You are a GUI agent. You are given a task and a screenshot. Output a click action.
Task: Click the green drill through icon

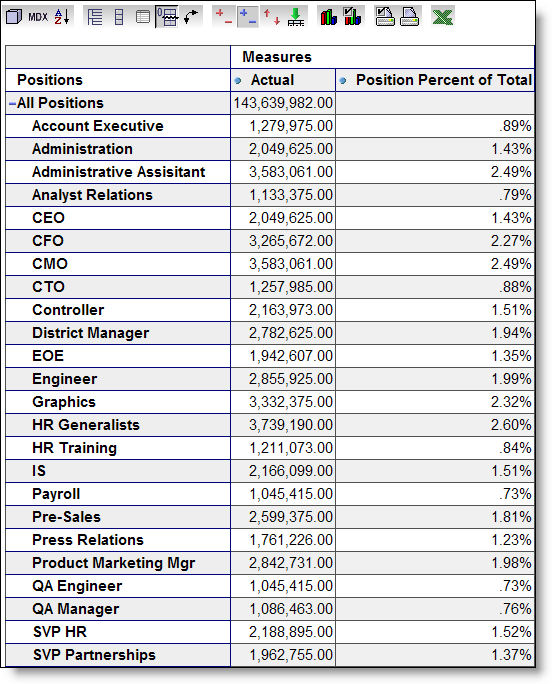296,17
